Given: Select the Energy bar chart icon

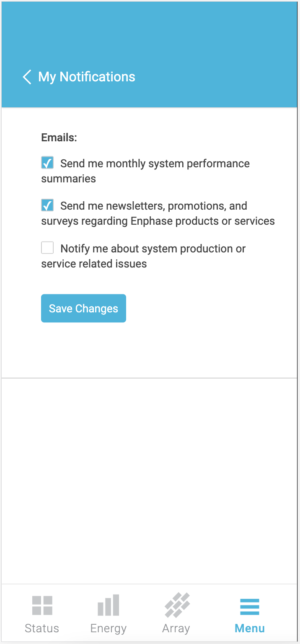Looking at the screenshot, I should pos(108,605).
